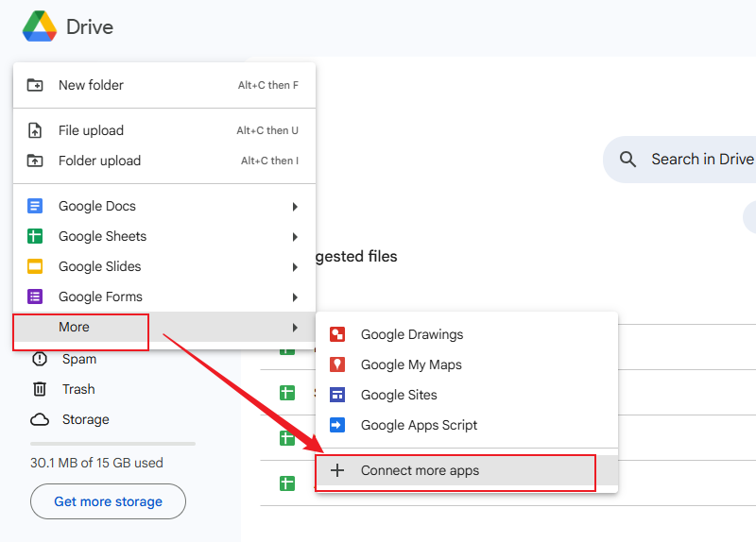Click the magnifier search icon

[627, 159]
